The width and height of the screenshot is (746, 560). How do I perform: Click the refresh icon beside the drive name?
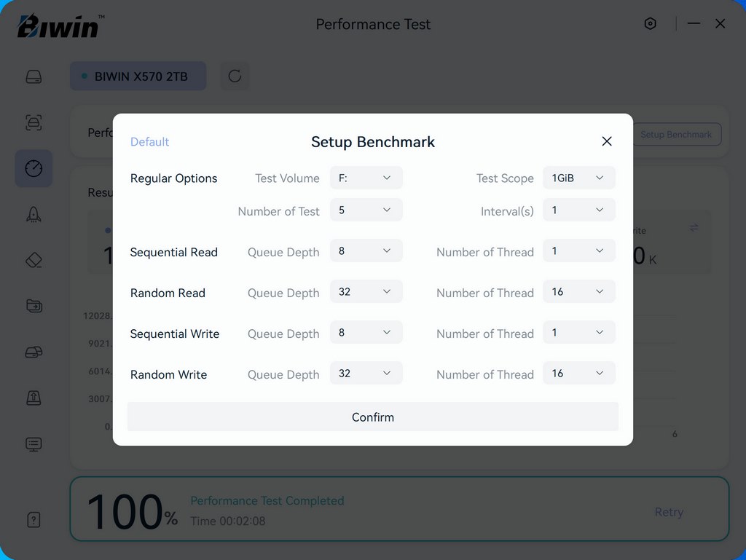(235, 76)
